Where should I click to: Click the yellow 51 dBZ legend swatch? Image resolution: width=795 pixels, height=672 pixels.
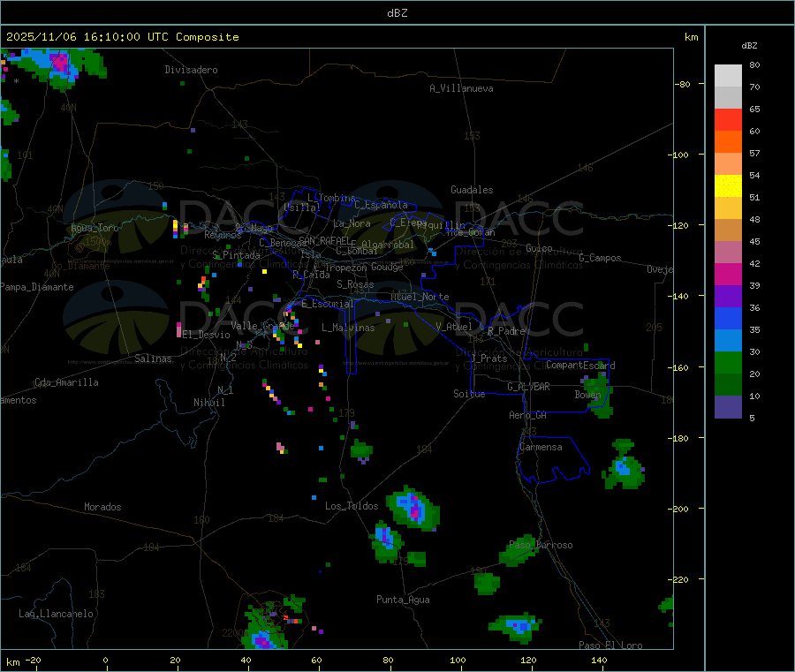(x=728, y=186)
